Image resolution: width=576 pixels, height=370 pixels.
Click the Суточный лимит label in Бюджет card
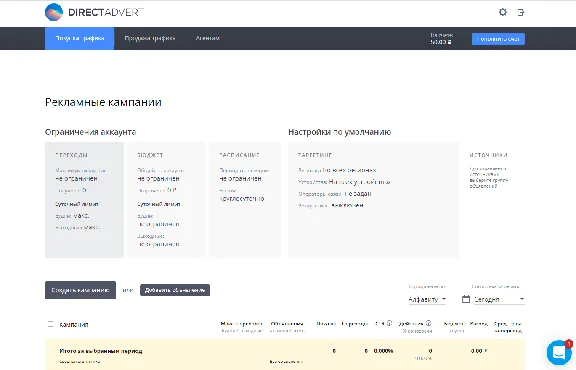pyautogui.click(x=159, y=204)
